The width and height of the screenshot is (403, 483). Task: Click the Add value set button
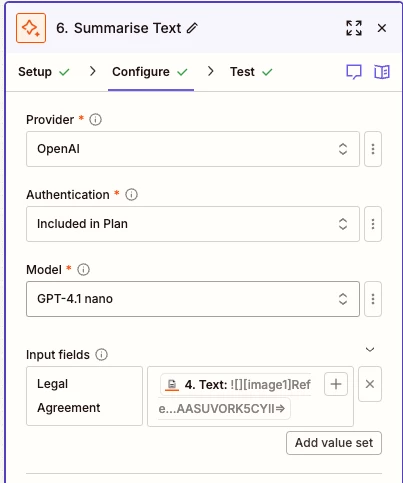[334, 443]
